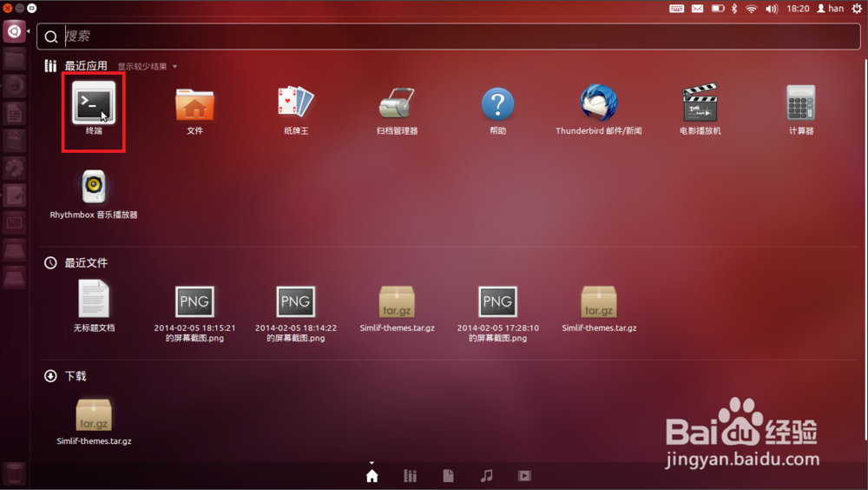Click the Ubuntu Dash launcher button
Image resolution: width=868 pixels, height=490 pixels.
(15, 31)
